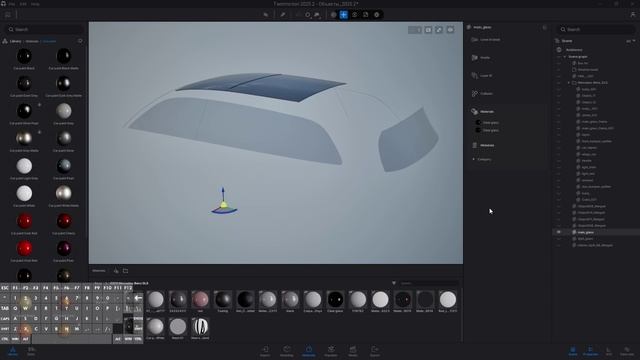This screenshot has height=360, width=640.
Task: Open the Properties tab at bottom right
Action: 590,351
